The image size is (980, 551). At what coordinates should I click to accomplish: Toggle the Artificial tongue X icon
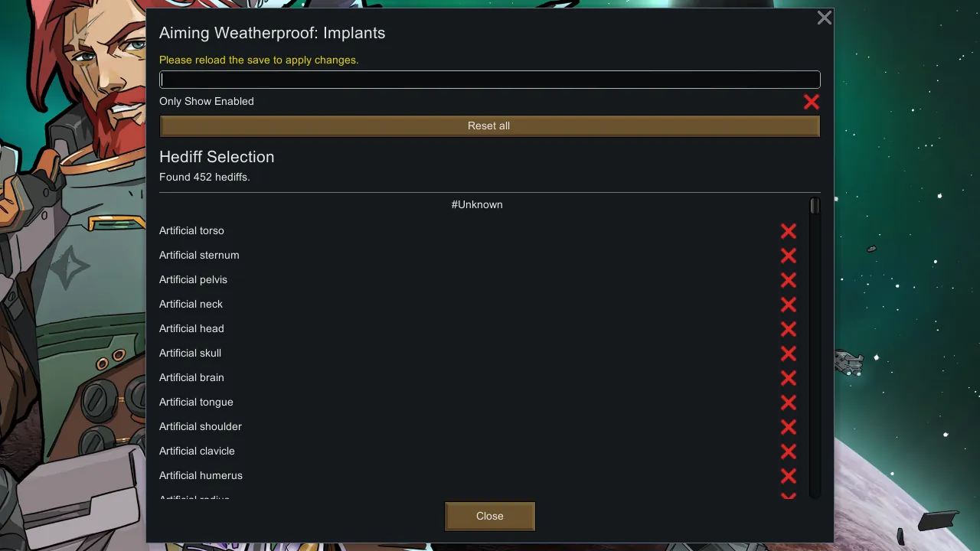tap(789, 402)
